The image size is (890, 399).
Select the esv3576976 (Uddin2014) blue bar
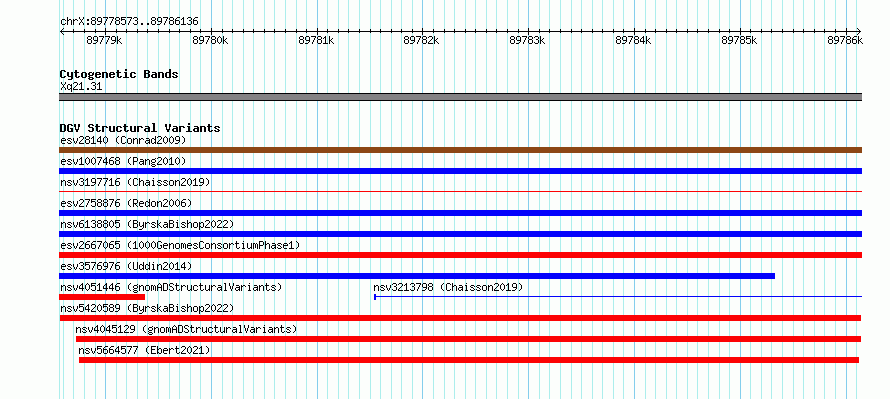coord(417,276)
